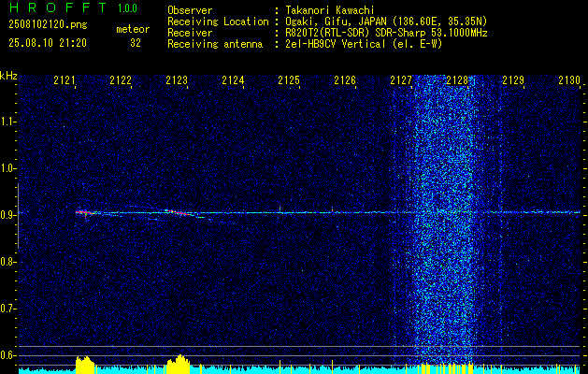Click the Receiving Location label

(218, 22)
